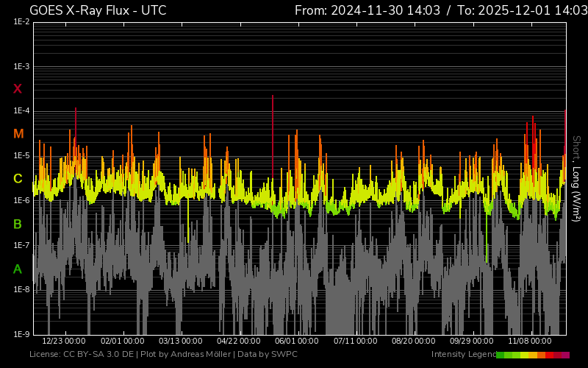Select the 06/01 00:00 time axis label

[297, 341]
